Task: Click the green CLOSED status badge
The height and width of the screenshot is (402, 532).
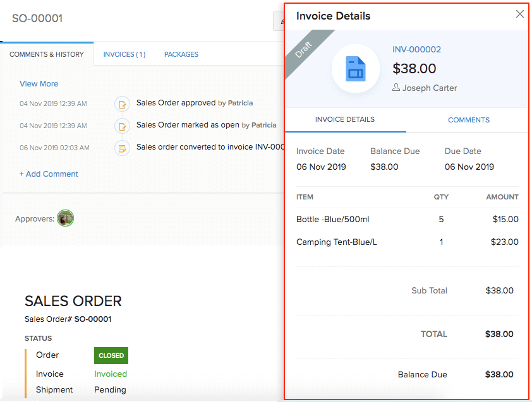Action: pyautogui.click(x=111, y=355)
